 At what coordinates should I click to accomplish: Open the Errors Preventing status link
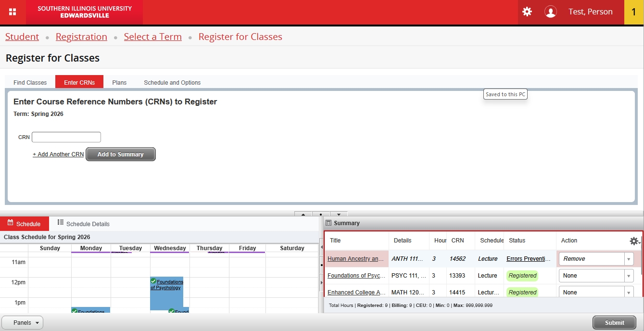point(529,259)
